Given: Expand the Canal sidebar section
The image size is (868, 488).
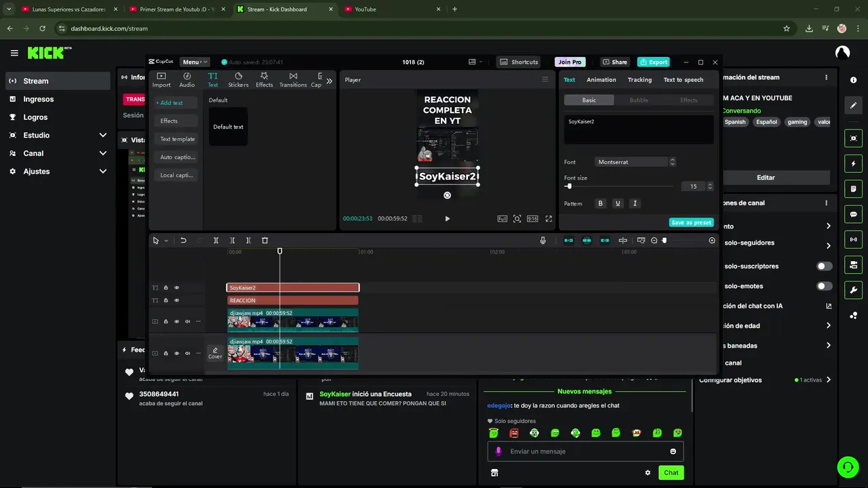Looking at the screenshot, I should click(102, 153).
